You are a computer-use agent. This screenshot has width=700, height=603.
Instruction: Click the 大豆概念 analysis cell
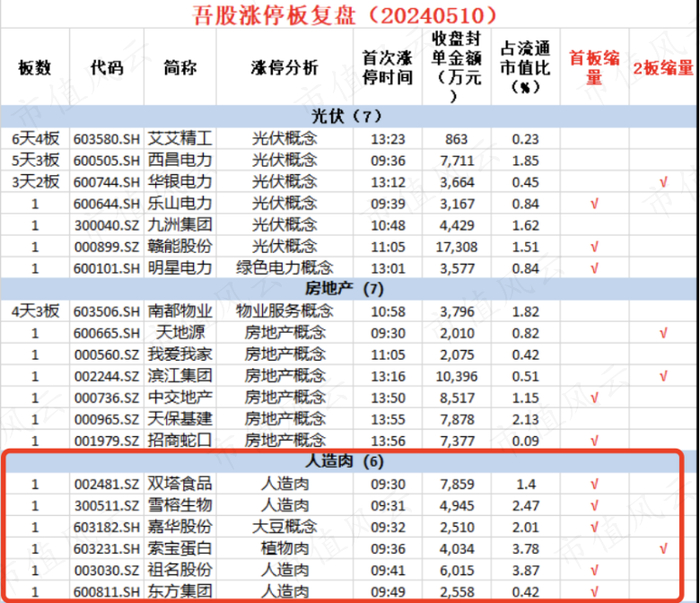(x=284, y=527)
